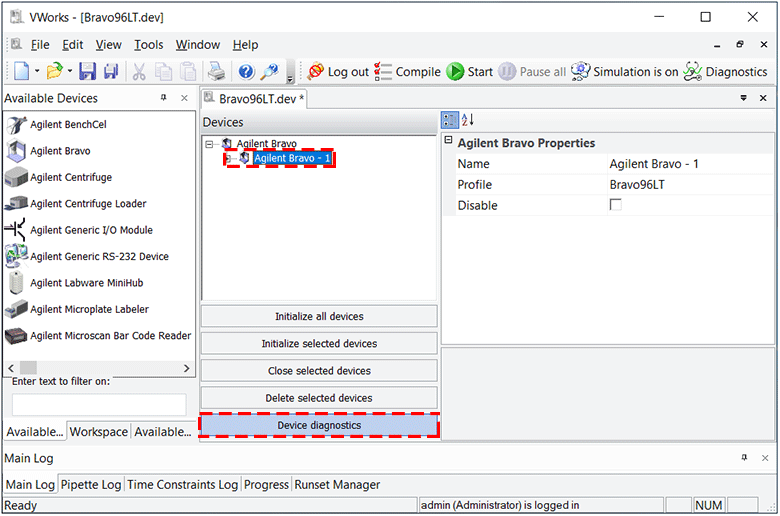780x516 pixels.
Task: Pin the Available Devices panel
Action: coord(164,98)
